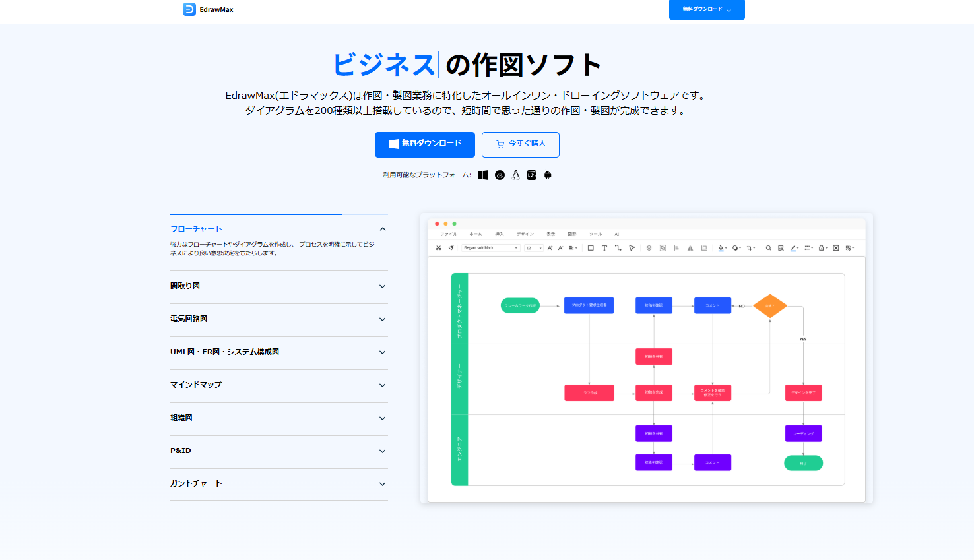
Task: Open the fill color bucket picker
Action: click(722, 248)
